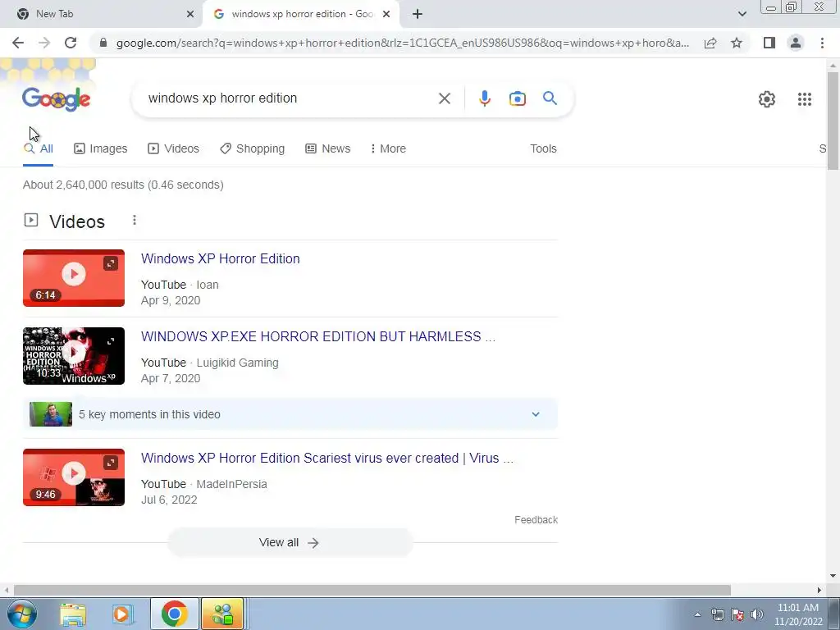The height and width of the screenshot is (630, 840).
Task: Click the scroll right arrow
Action: 819,591
